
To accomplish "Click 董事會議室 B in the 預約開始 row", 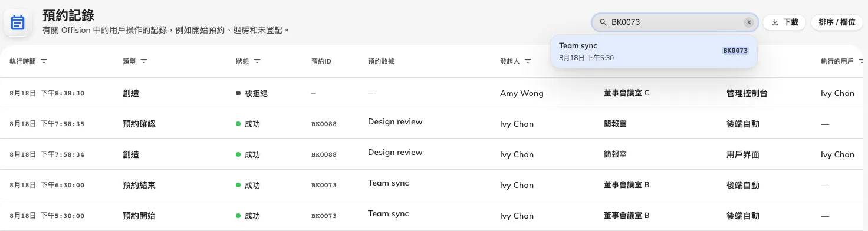I will click(x=627, y=215).
